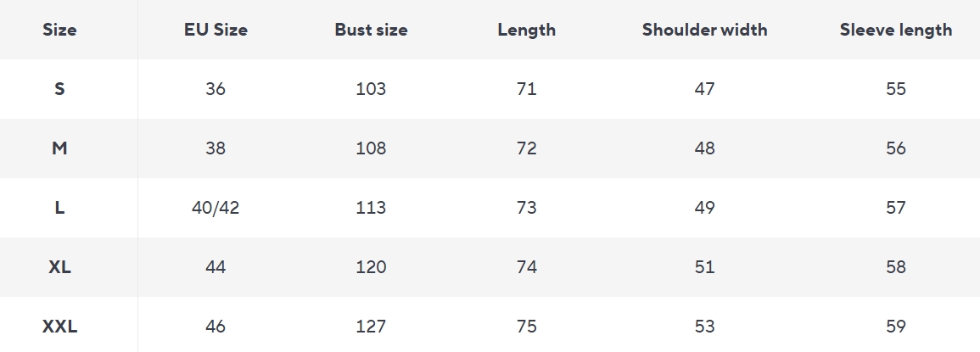The height and width of the screenshot is (352, 980).
Task: Click bust size value 120
Action: [x=371, y=267]
